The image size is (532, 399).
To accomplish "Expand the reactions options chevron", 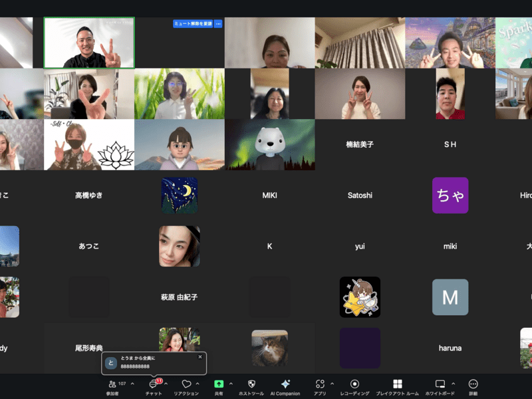I will point(198,384).
